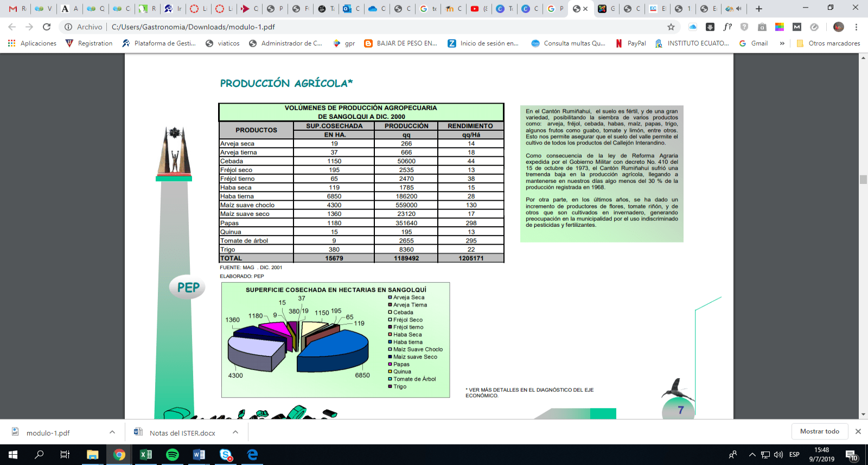
Task: Open a new browser tab
Action: pos(759,9)
